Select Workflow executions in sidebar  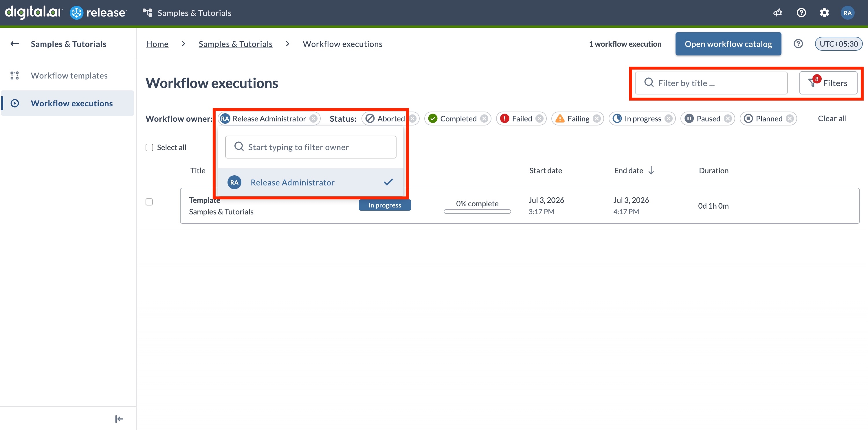[x=67, y=103]
